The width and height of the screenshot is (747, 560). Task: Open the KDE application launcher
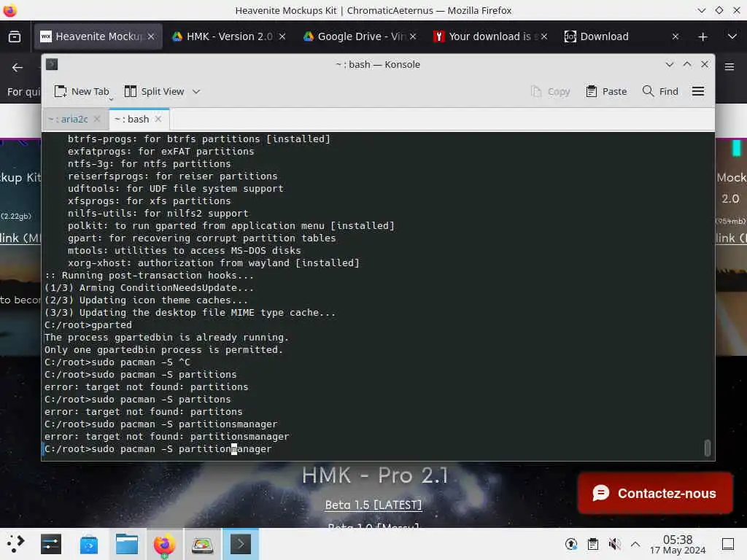[15, 544]
